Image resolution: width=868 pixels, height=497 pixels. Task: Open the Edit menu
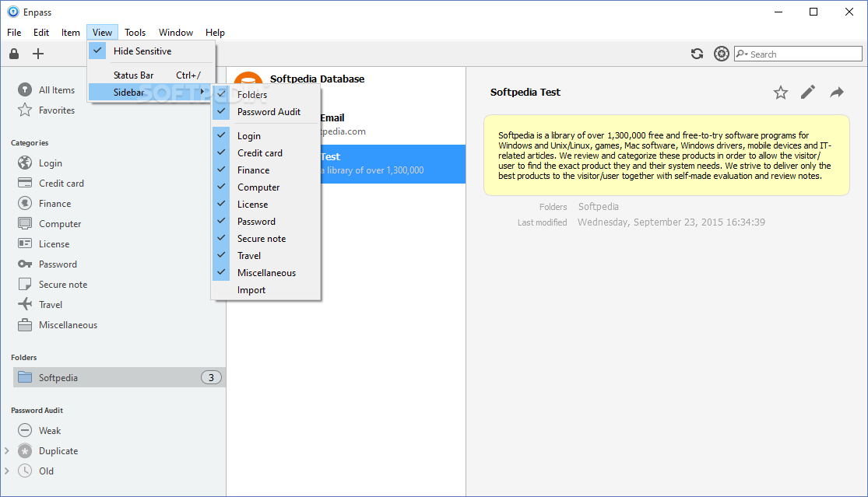(41, 32)
